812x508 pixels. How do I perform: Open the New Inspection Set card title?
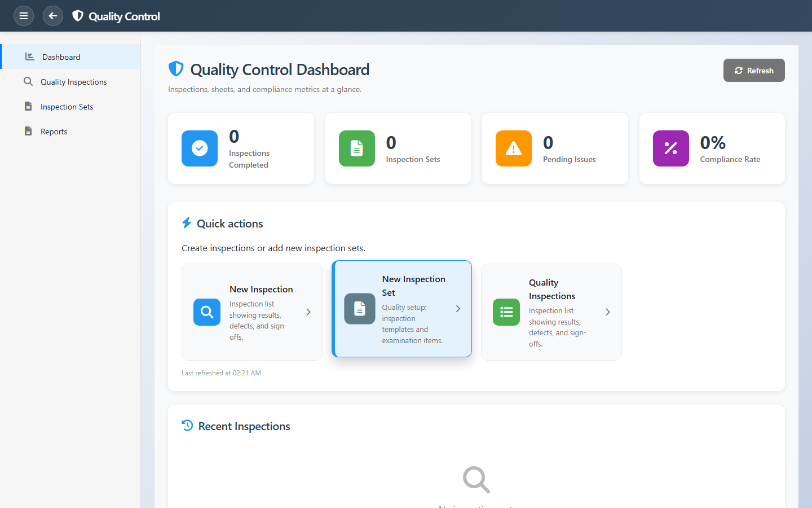tap(413, 286)
